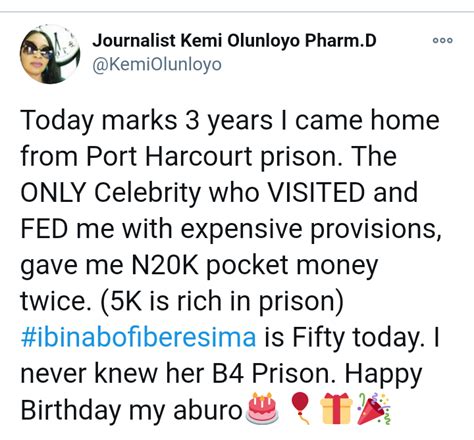
Task: Click the red balloon emoji
Action: [x=300, y=408]
